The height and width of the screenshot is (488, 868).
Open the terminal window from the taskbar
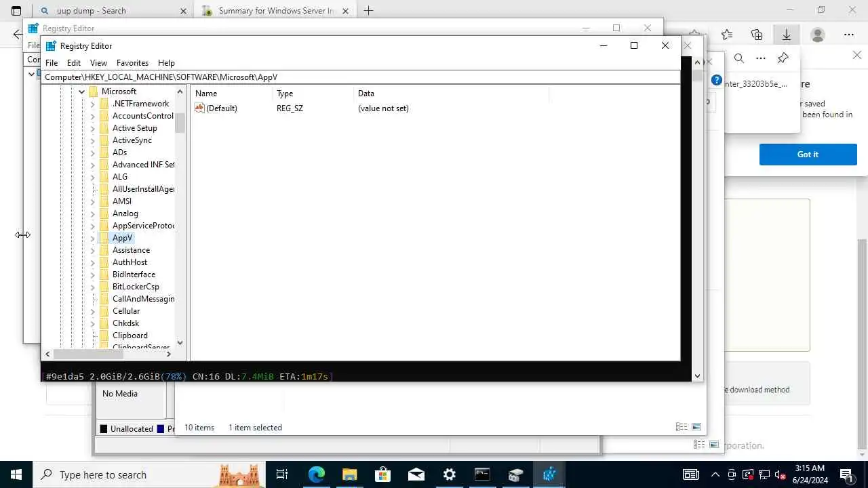(x=482, y=474)
